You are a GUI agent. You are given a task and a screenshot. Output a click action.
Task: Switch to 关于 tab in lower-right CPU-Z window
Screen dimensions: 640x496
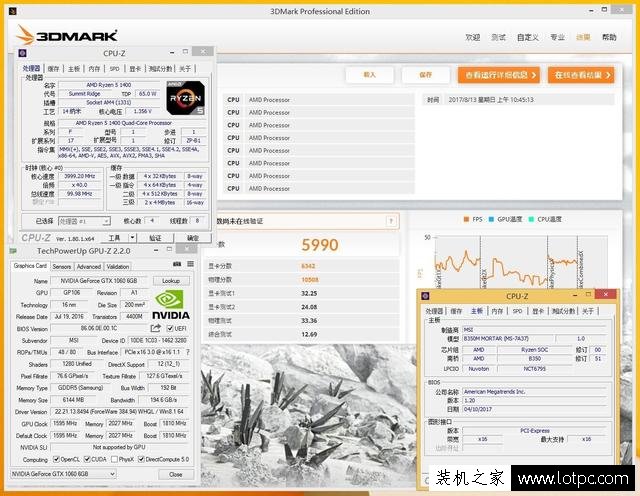(x=588, y=311)
